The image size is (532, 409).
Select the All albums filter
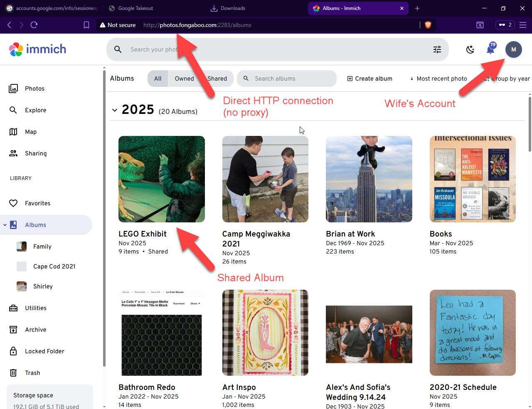[158, 79]
